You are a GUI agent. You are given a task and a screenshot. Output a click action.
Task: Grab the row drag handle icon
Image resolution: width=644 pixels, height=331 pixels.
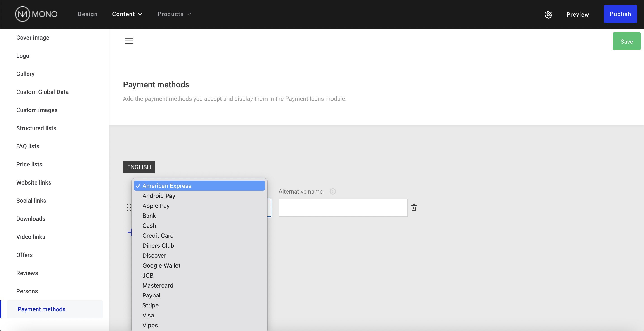128,208
